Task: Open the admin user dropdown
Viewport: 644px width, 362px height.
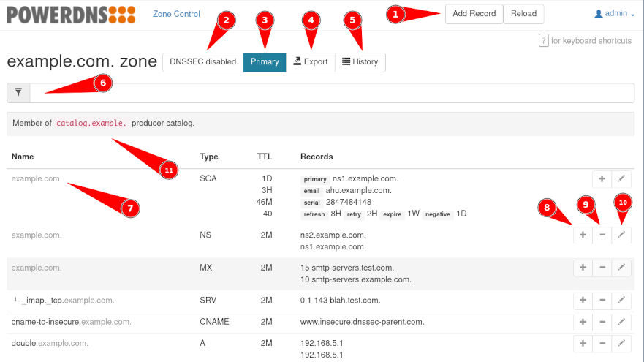Action: 615,13
